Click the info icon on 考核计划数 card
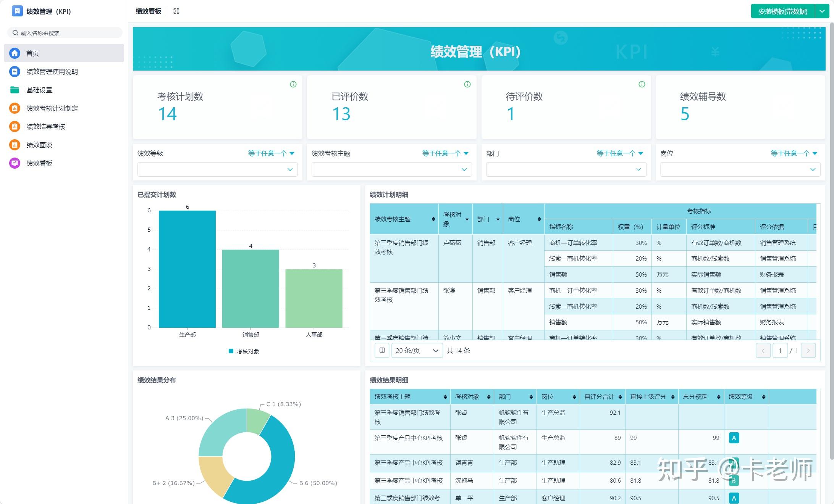Viewport: 834px width, 504px height. tap(293, 84)
